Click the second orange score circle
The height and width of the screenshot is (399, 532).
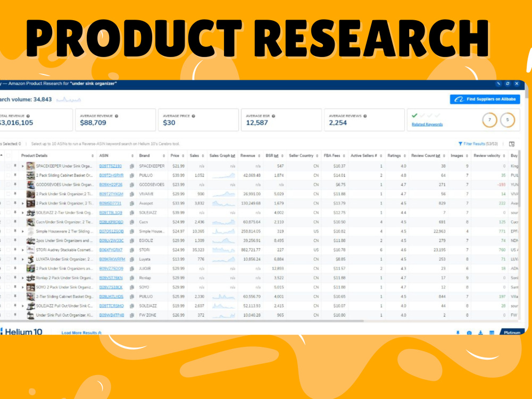(508, 120)
